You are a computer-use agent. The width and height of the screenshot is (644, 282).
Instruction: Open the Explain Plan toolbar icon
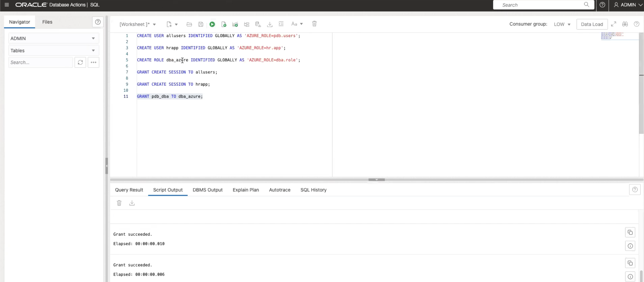(246, 24)
